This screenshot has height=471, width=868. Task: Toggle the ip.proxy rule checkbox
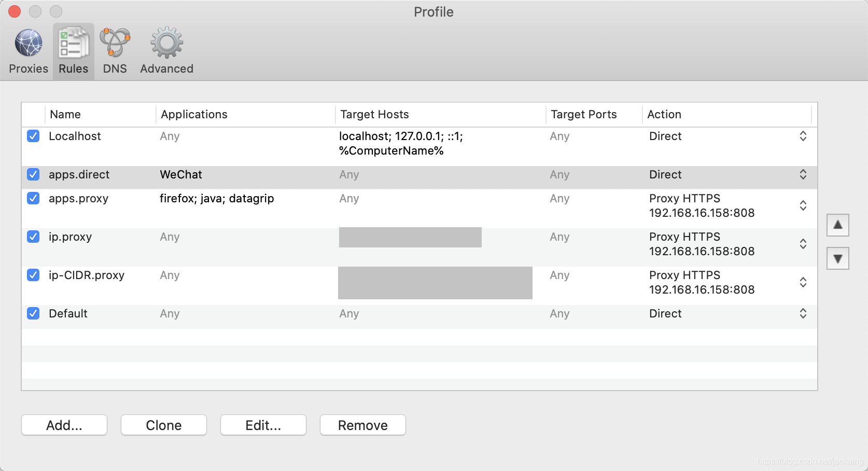(33, 237)
